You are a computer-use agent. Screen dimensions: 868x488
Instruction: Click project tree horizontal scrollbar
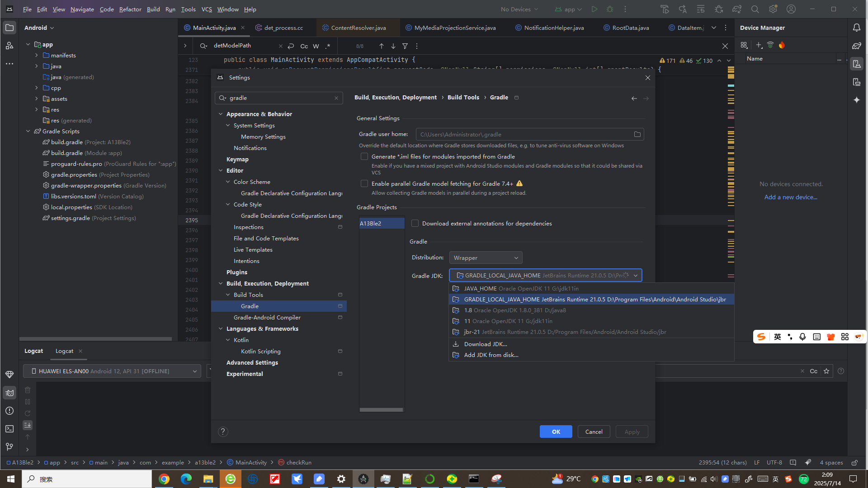click(95, 338)
